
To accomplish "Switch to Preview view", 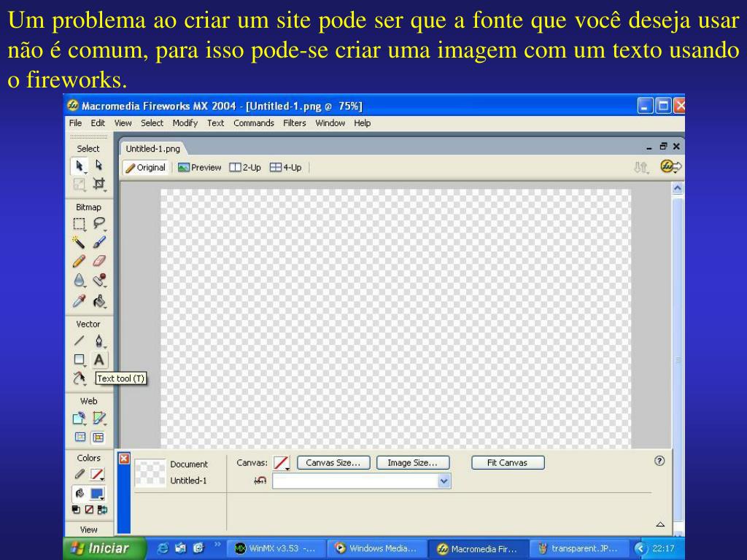I will point(200,168).
